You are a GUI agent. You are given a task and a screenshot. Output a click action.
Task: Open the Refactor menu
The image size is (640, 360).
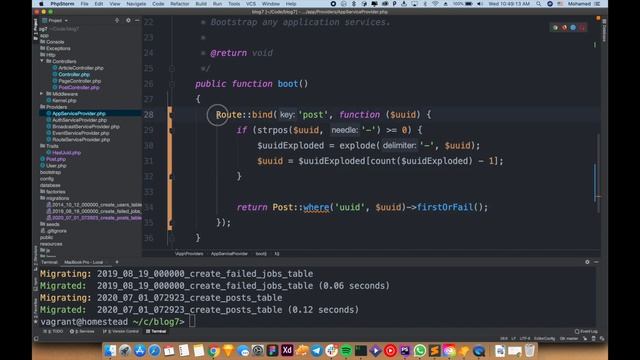click(180, 4)
